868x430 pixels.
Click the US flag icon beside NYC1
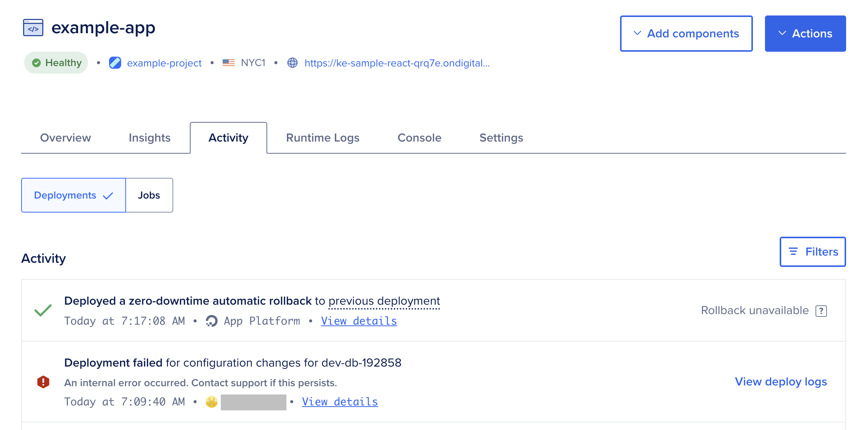point(228,63)
